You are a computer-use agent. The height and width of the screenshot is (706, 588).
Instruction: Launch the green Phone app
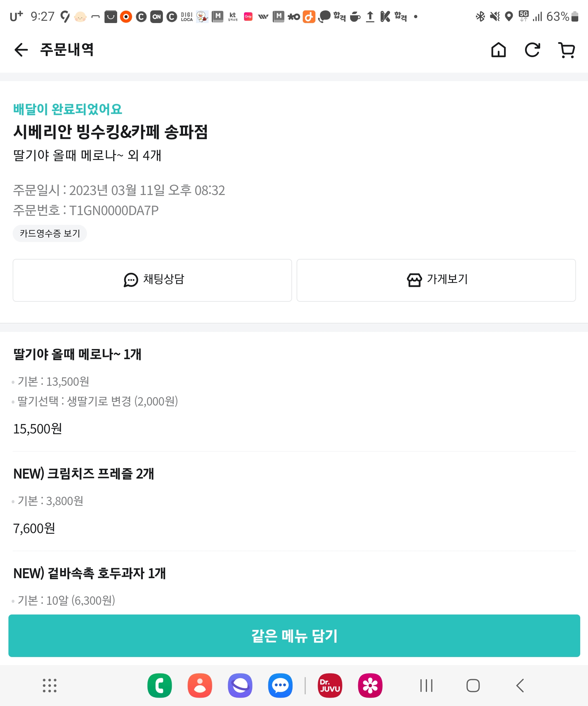coord(159,686)
